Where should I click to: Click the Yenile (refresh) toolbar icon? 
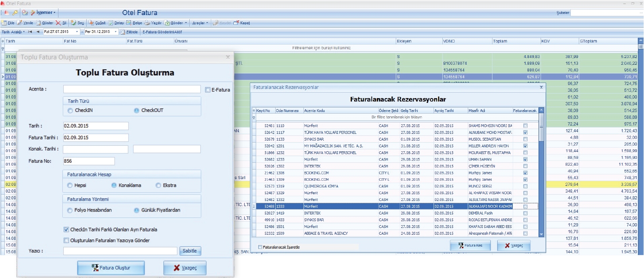coord(19,23)
